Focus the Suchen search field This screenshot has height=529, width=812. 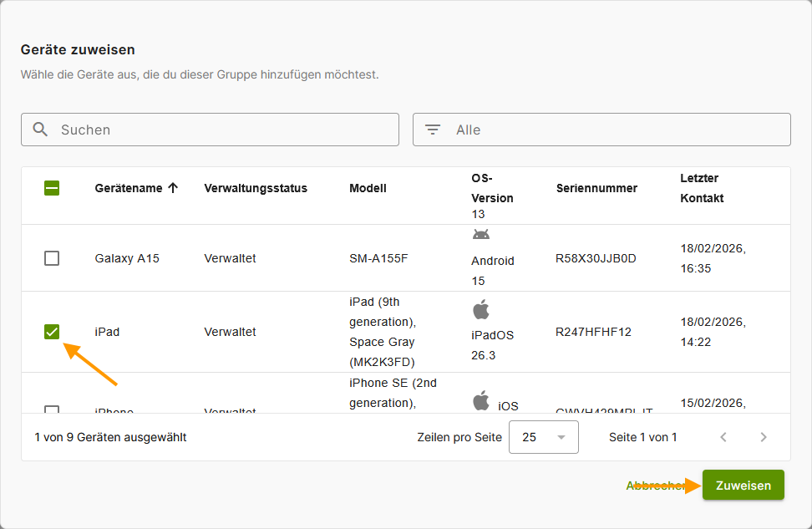(x=210, y=130)
